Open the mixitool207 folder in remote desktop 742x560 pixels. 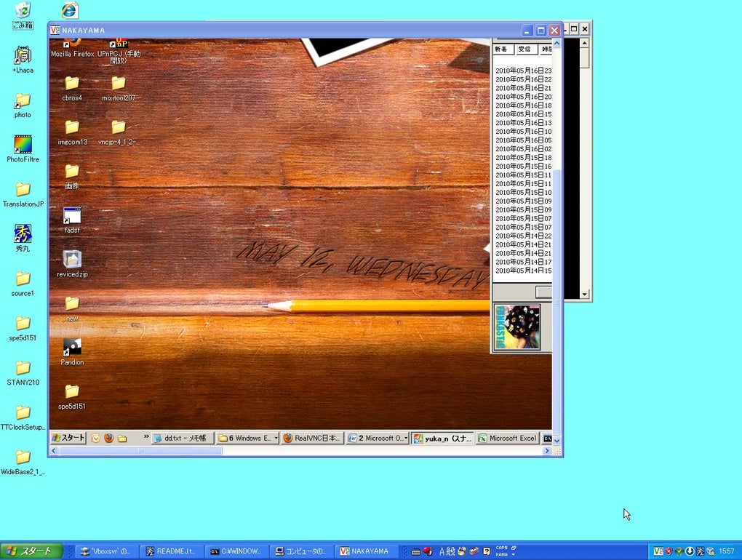(118, 84)
